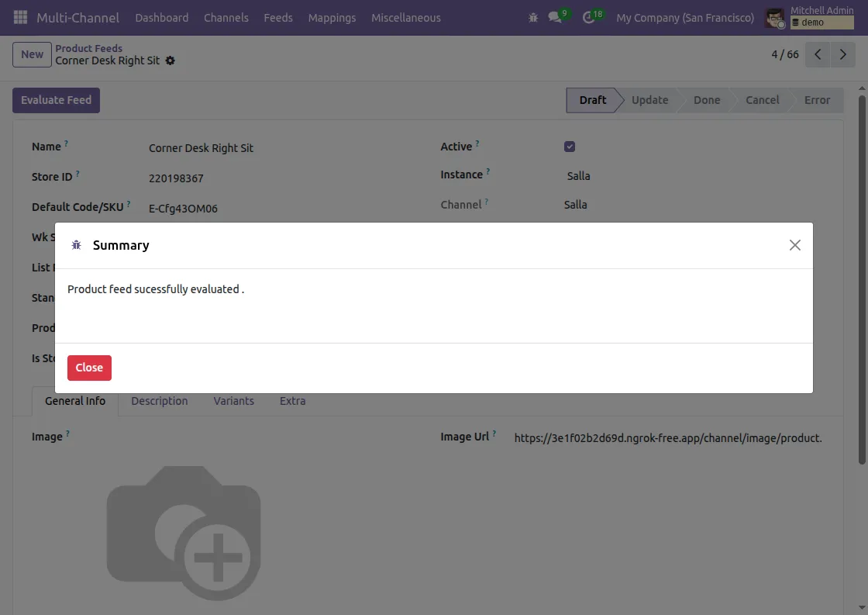Switch to the Extra tab
This screenshot has height=615, width=868.
click(x=292, y=401)
